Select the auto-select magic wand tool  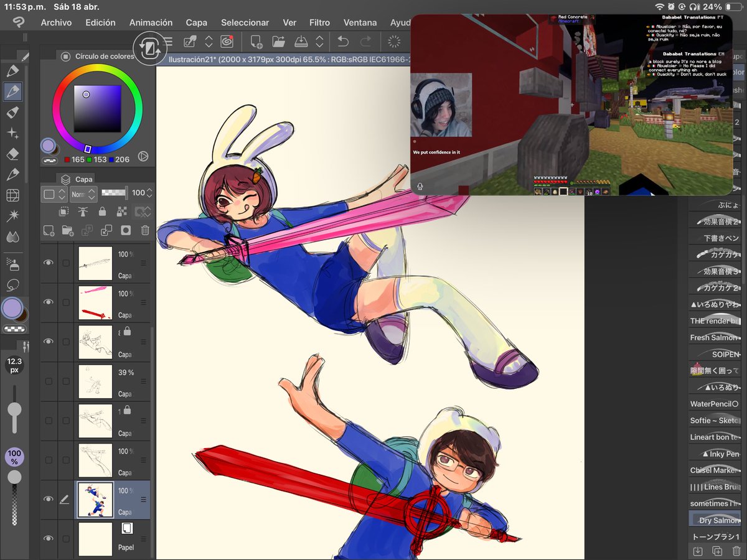(x=12, y=216)
